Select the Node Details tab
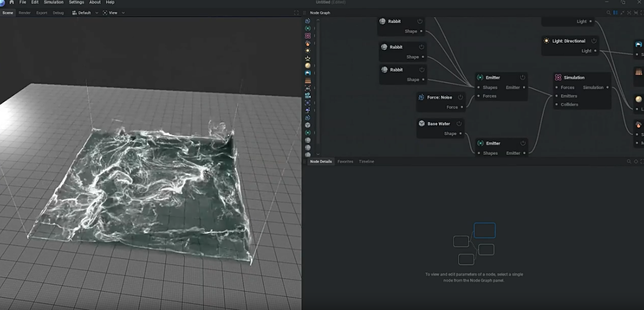The width and height of the screenshot is (644, 310). point(321,162)
